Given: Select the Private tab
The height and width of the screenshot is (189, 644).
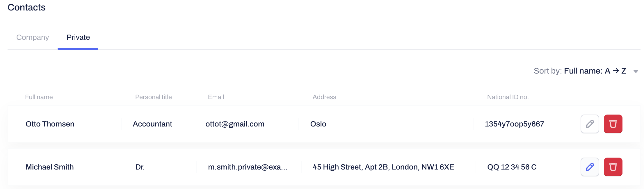Looking at the screenshot, I should [78, 38].
